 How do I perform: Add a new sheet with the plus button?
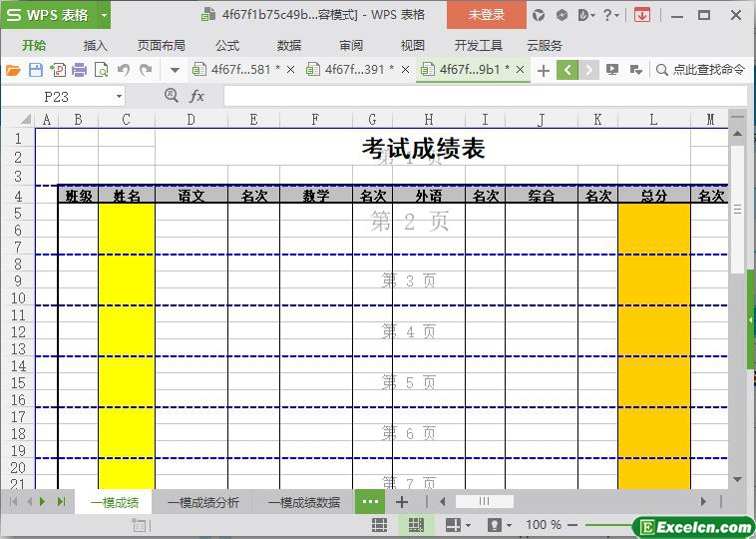click(x=402, y=502)
